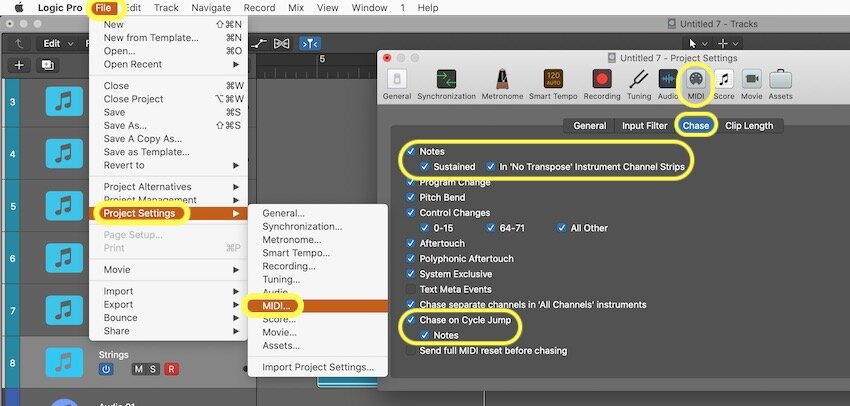Open Recording settings icon
The image size is (850, 406).
[602, 80]
